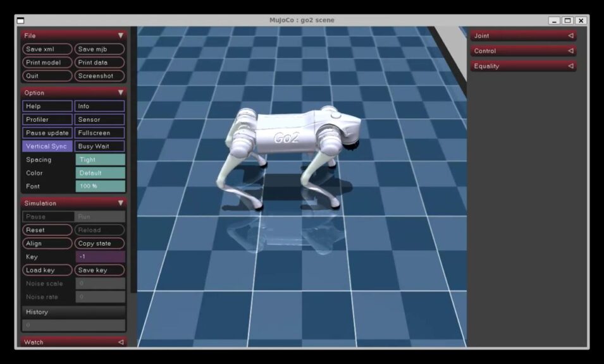604x364 pixels.
Task: Expand the Joint panel
Action: coord(570,36)
